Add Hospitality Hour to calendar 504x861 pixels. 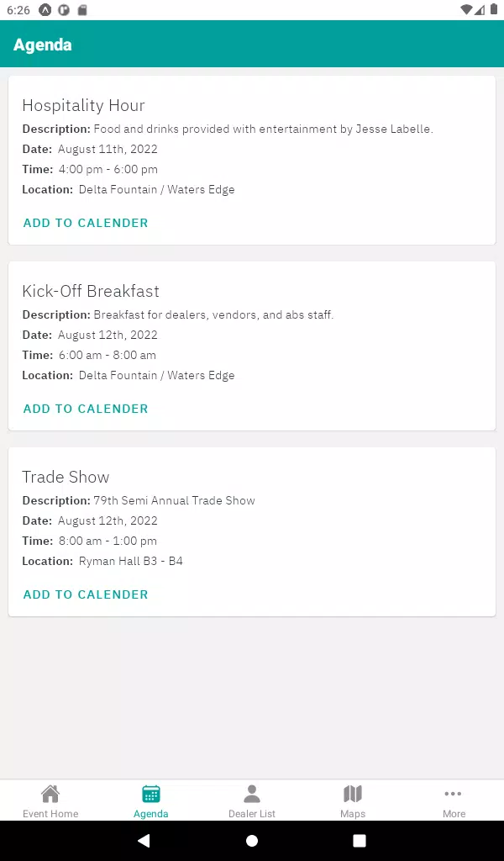pyautogui.click(x=86, y=223)
